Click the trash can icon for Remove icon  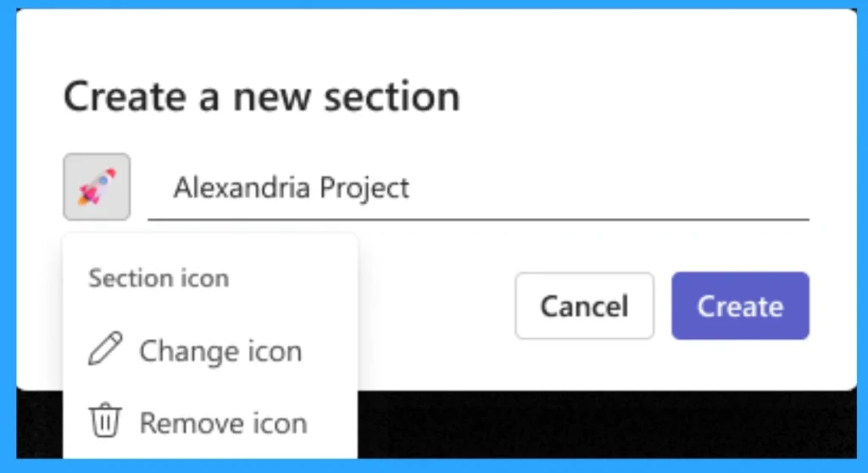[105, 421]
